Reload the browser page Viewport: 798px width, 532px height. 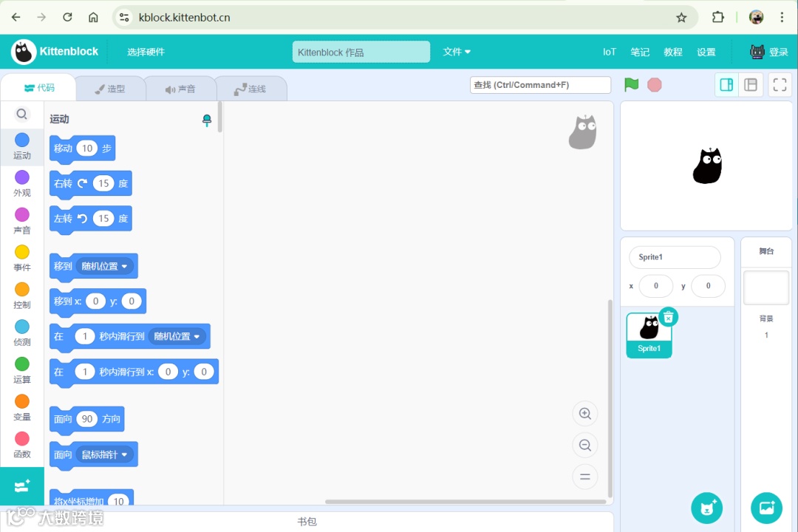click(67, 17)
